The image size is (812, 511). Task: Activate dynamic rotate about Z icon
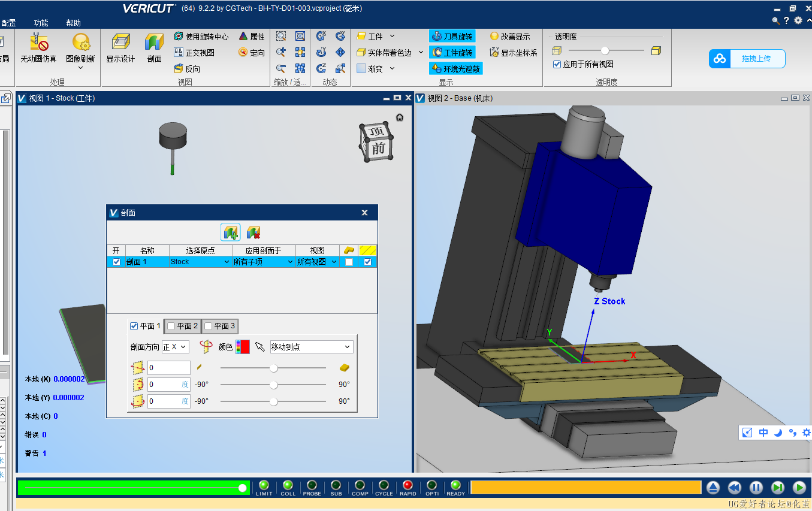click(x=321, y=69)
